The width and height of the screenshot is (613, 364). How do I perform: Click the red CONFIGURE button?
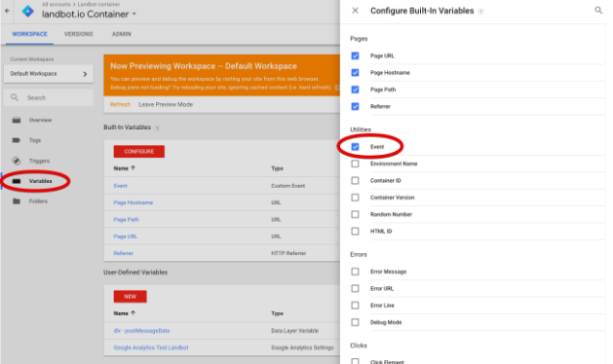(139, 151)
